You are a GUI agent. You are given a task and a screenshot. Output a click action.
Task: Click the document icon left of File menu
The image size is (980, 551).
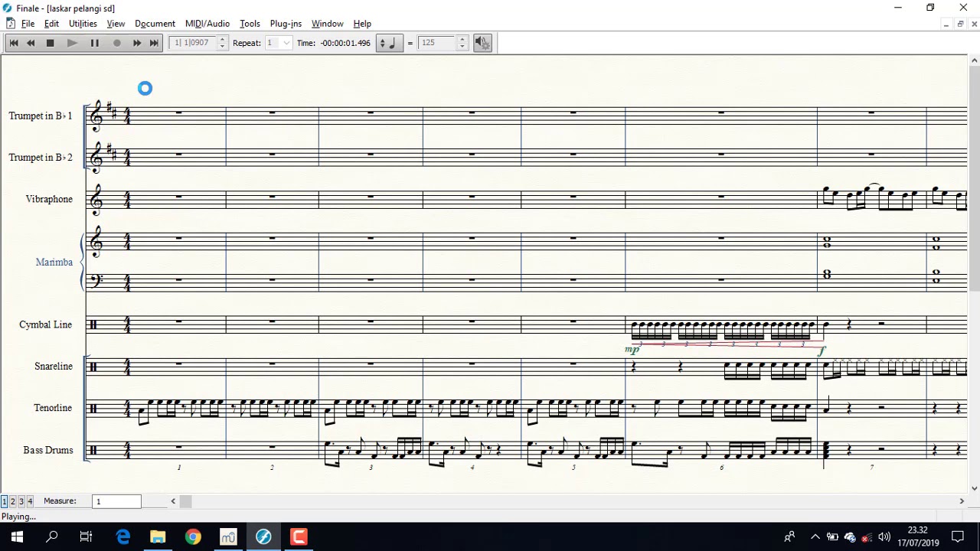tap(10, 24)
